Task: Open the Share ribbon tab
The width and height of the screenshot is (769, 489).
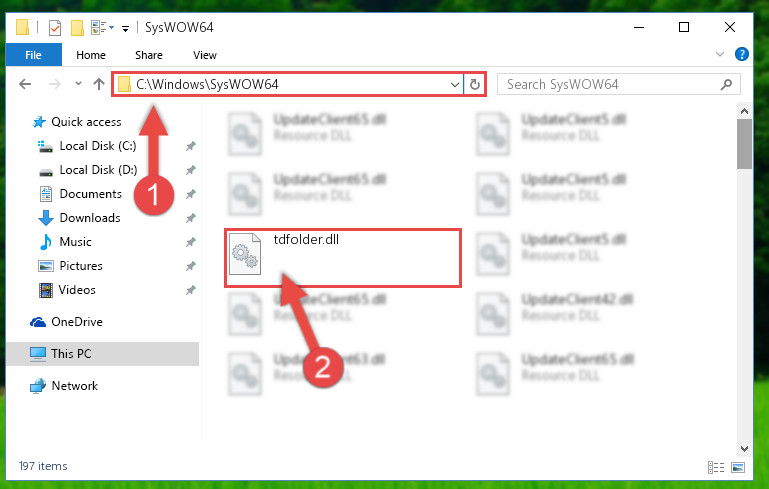Action: coord(149,55)
